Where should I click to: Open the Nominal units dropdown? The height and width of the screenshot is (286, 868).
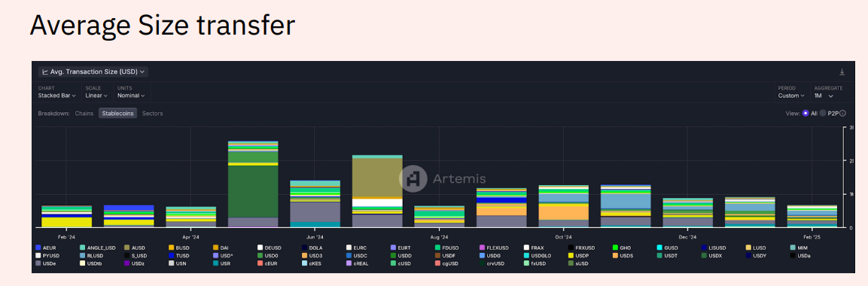point(131,95)
